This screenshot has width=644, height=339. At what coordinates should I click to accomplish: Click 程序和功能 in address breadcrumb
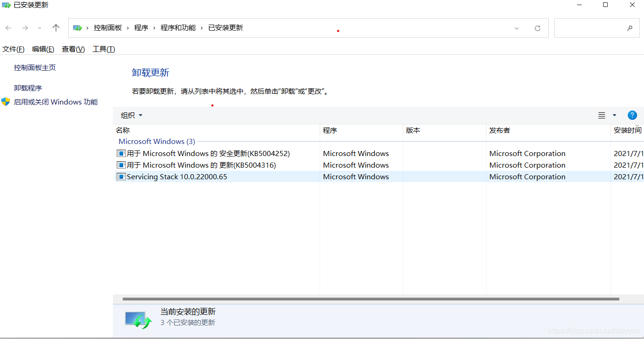[x=178, y=28]
